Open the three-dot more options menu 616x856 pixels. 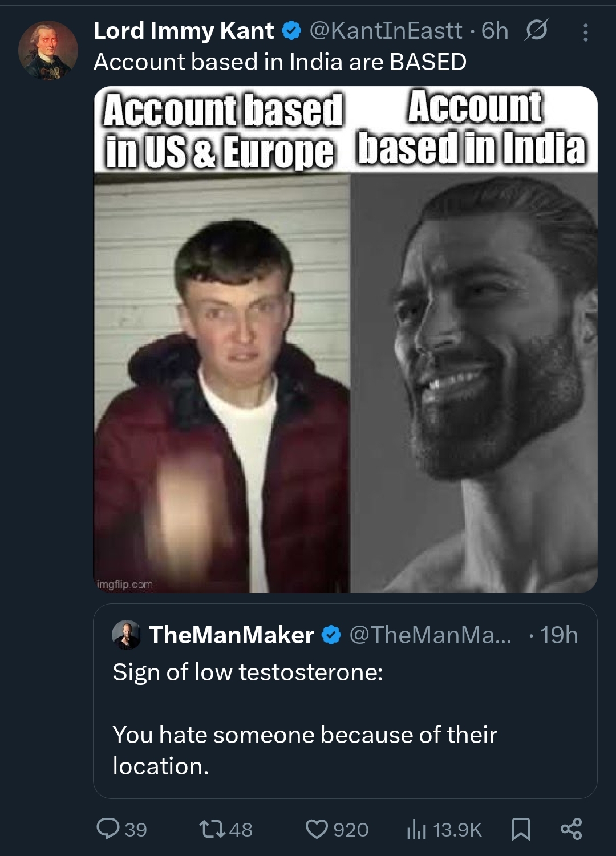585,32
